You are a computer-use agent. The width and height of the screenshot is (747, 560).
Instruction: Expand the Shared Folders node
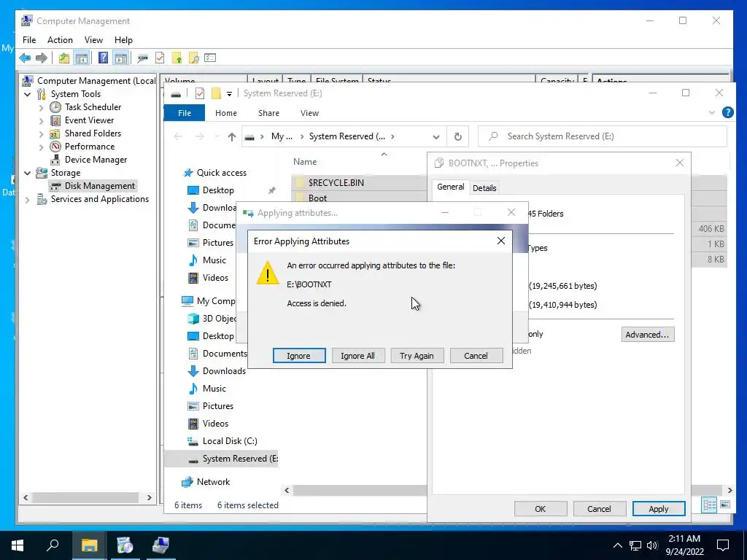point(41,134)
